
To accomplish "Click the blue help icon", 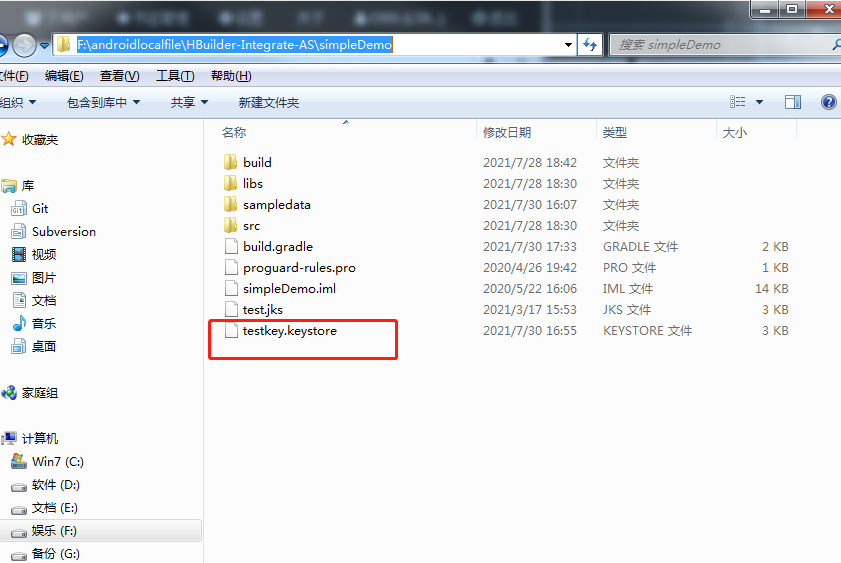I will (x=829, y=102).
